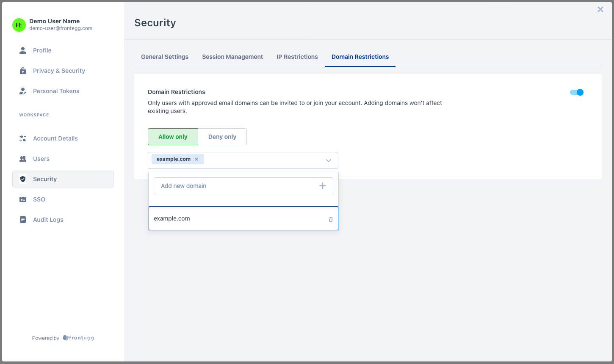Go to the IP Restrictions tab
614x364 pixels.
(297, 57)
